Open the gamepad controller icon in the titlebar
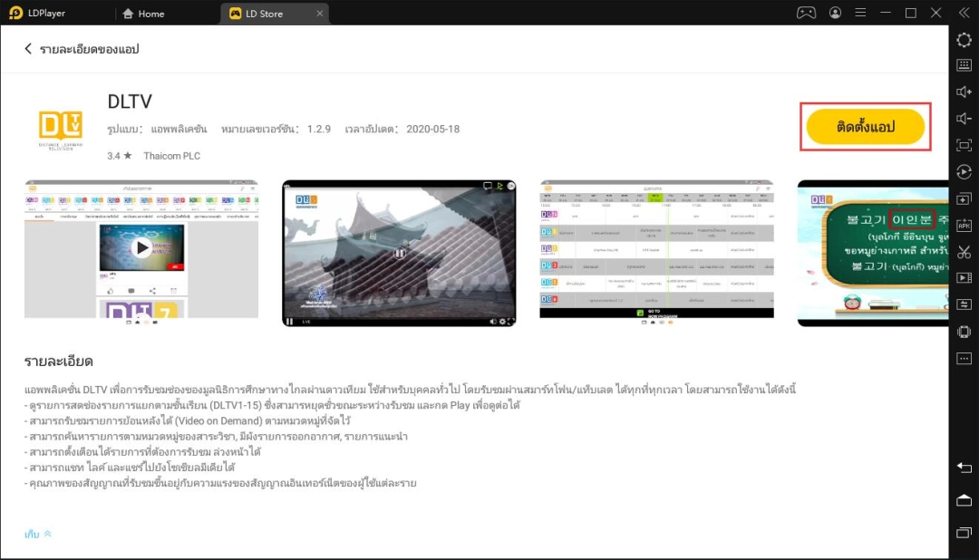Viewport: 979px width, 560px height. click(x=806, y=13)
